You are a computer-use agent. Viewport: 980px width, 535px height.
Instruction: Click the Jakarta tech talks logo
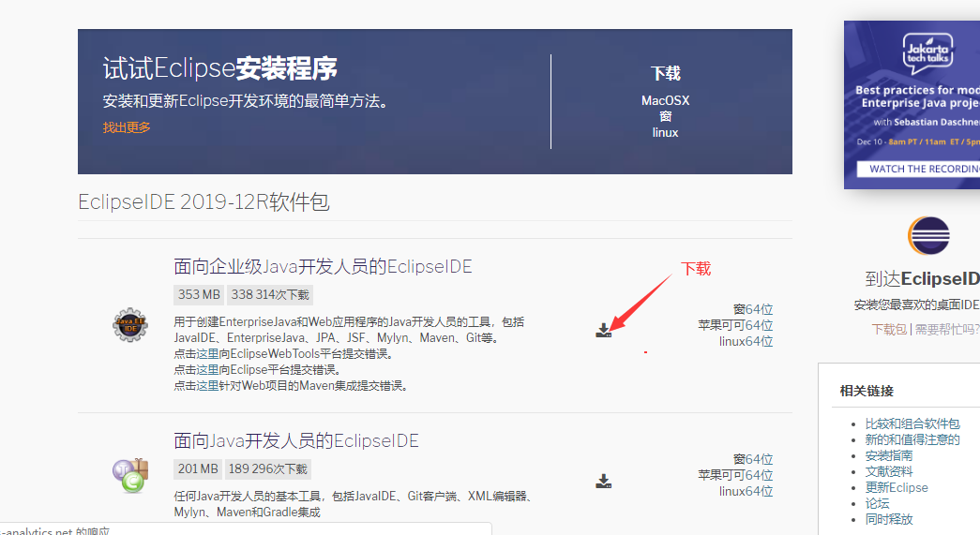927,52
